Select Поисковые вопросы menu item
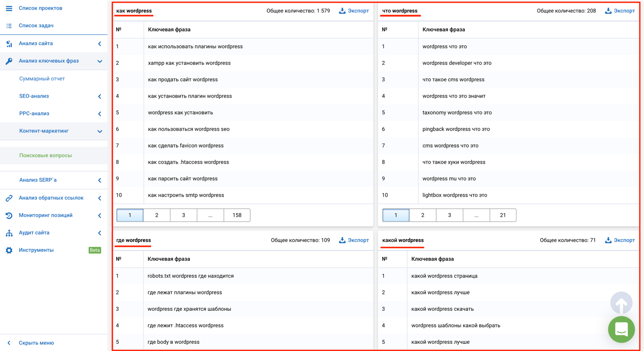644x351 pixels. [x=45, y=156]
